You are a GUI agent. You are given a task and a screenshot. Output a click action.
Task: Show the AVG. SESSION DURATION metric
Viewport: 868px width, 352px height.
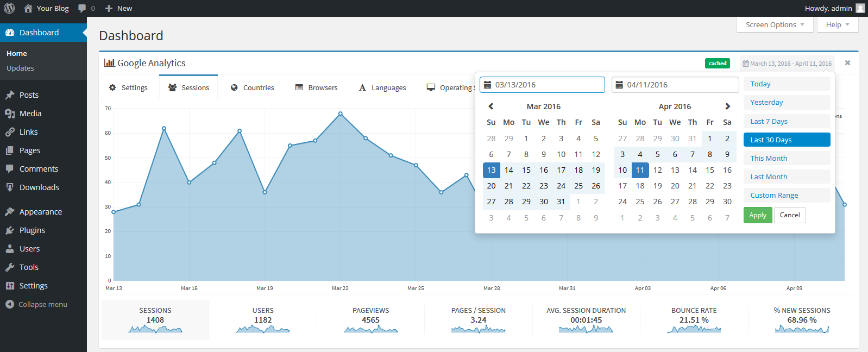pos(586,320)
